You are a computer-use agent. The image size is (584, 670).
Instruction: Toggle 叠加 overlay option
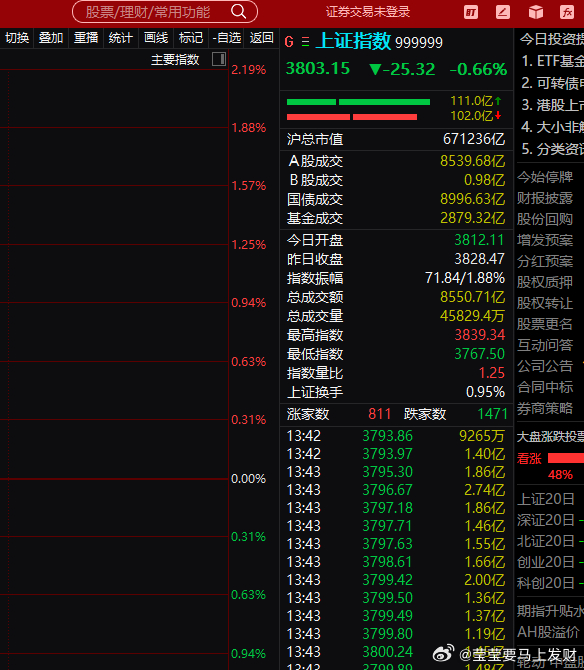pyautogui.click(x=51, y=38)
